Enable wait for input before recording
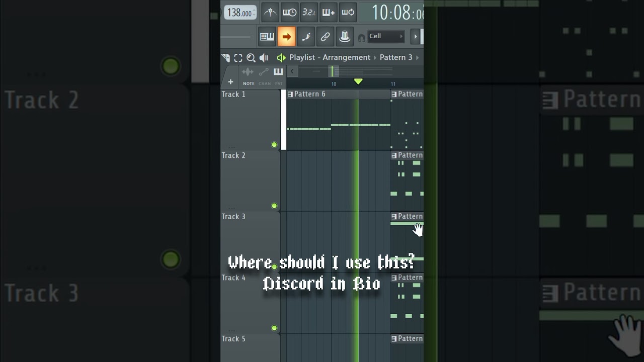Viewport: 644px width, 362px height. coord(289,13)
